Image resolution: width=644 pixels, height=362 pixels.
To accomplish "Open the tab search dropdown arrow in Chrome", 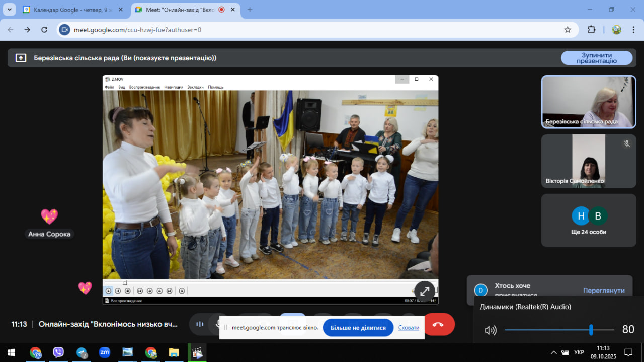I will click(9, 10).
